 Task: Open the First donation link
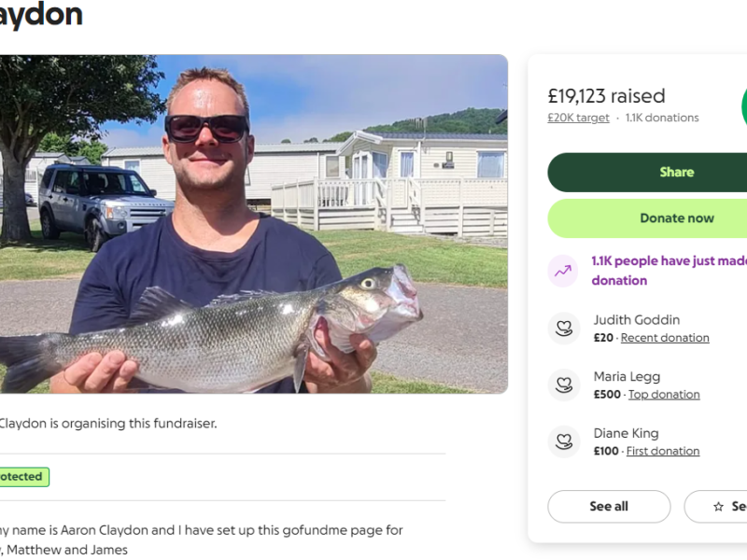[x=663, y=452]
